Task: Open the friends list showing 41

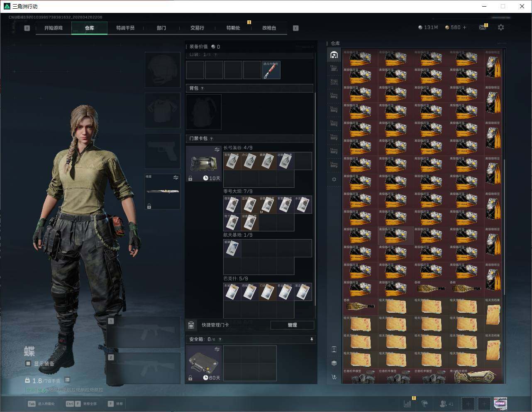Action: point(447,403)
